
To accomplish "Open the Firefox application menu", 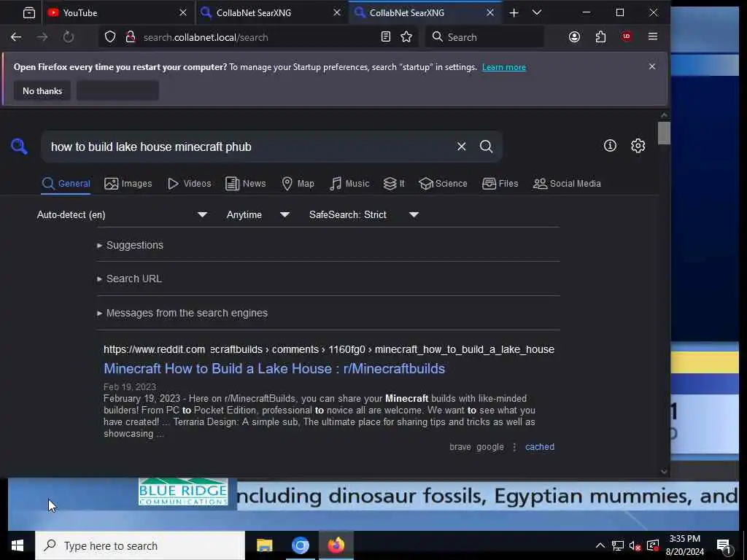I will (x=653, y=36).
